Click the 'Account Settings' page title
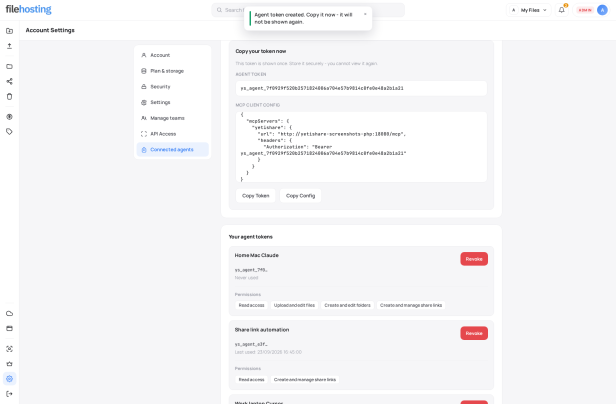The height and width of the screenshot is (404, 616). point(50,30)
